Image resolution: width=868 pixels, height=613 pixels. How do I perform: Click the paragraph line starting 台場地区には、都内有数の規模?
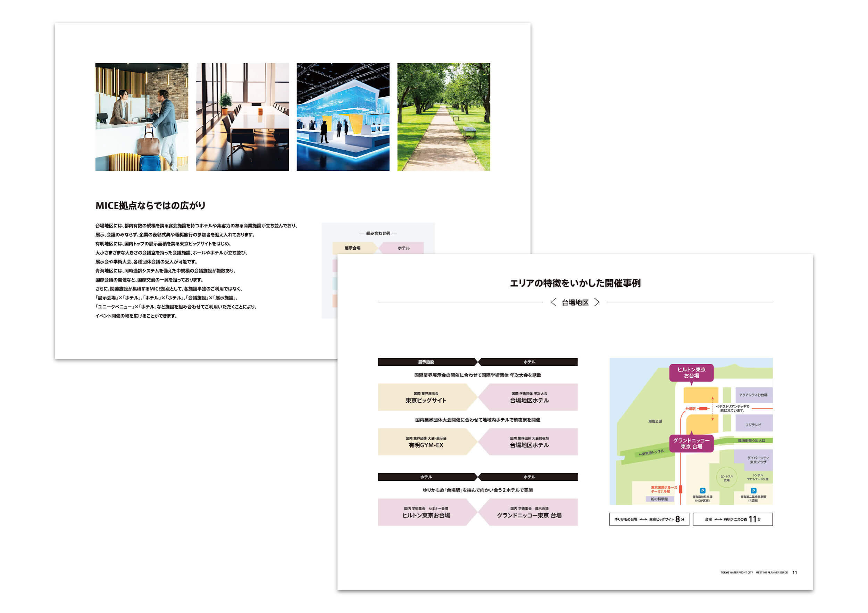click(197, 226)
